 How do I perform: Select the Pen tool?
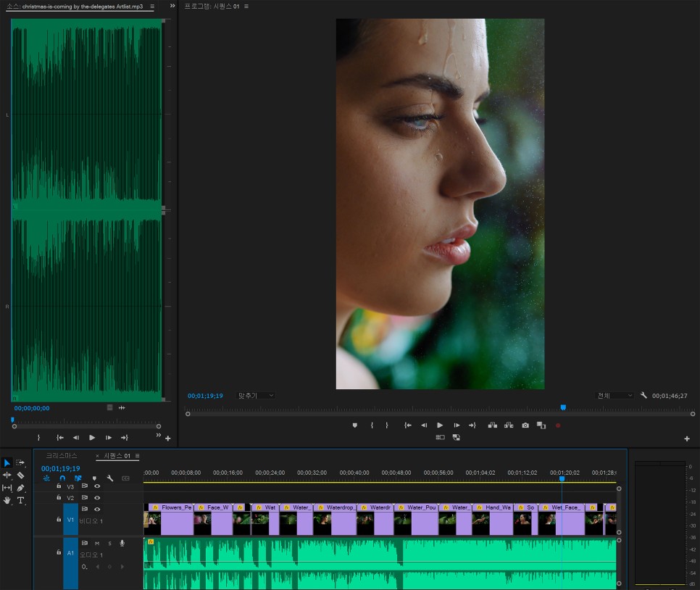pyautogui.click(x=20, y=488)
